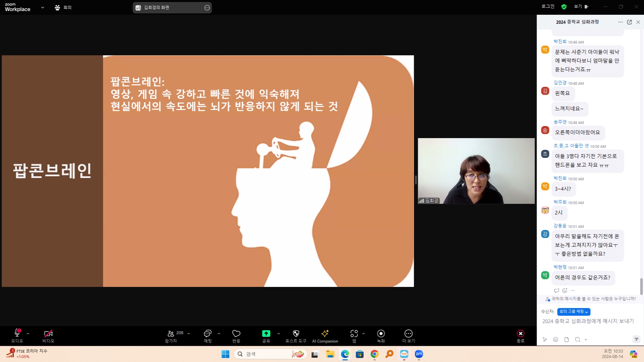This screenshot has height=362, width=644.
Task: Click the message 어른의 경우도 같은거죠?
Action: pos(583,278)
